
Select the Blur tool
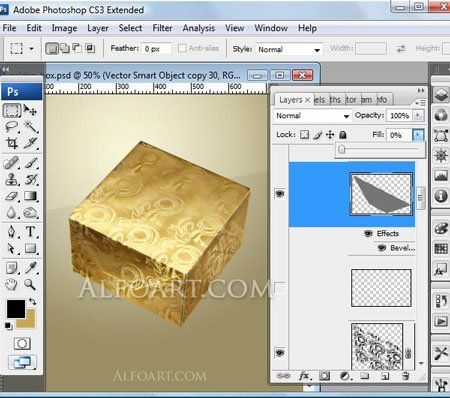click(x=12, y=213)
